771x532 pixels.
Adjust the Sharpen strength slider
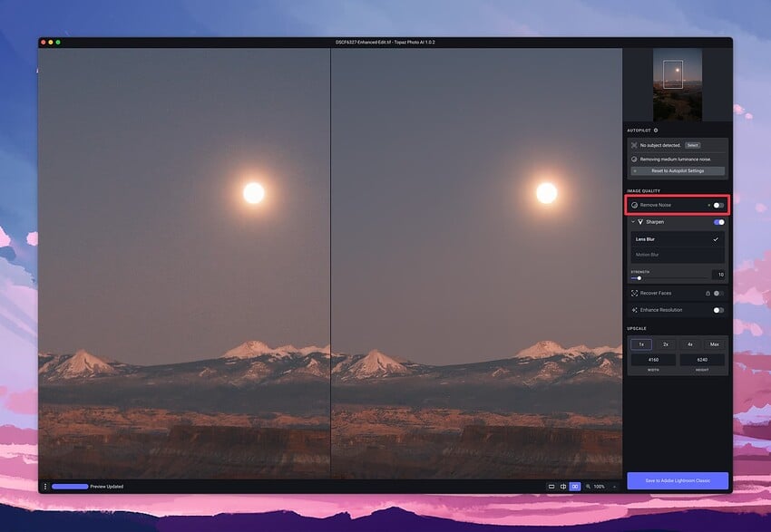pyautogui.click(x=639, y=278)
